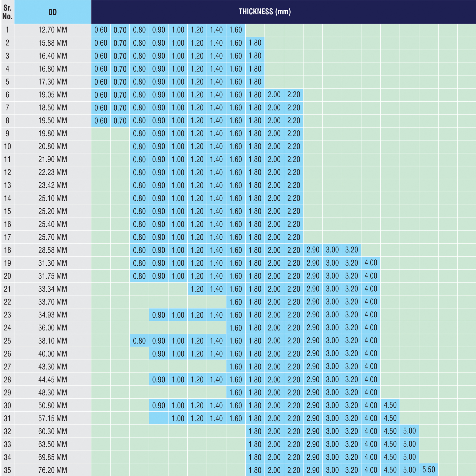Click the 1.60 thickness in the 12.70 MM row

[x=236, y=30]
